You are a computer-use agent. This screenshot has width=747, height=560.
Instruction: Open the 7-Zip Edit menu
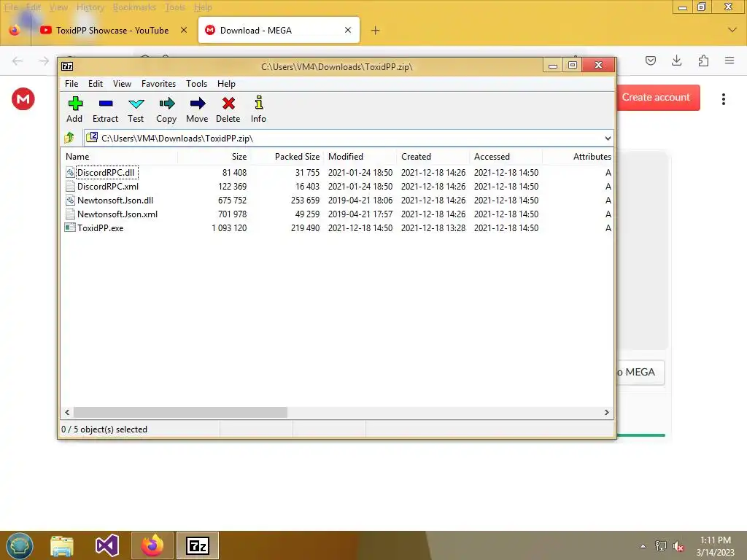[x=96, y=84]
